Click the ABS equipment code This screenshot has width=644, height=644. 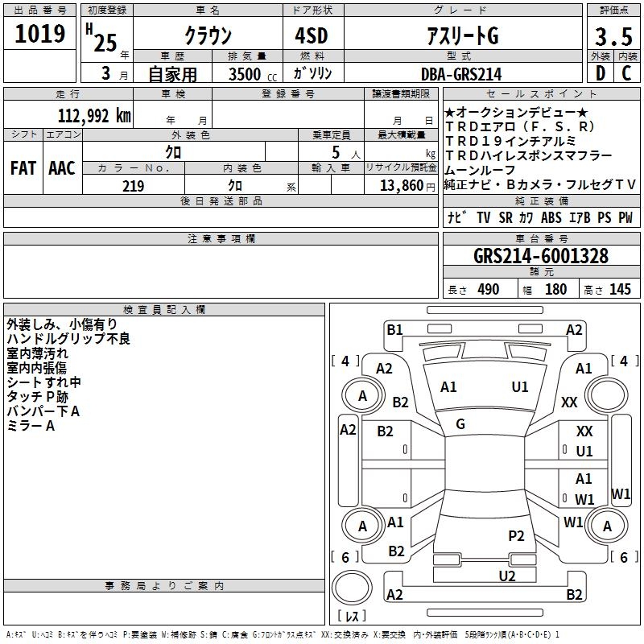[551, 217]
